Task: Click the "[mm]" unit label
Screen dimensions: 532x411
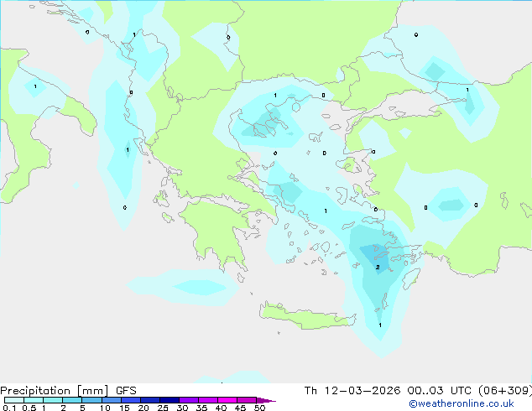Action: (x=93, y=391)
